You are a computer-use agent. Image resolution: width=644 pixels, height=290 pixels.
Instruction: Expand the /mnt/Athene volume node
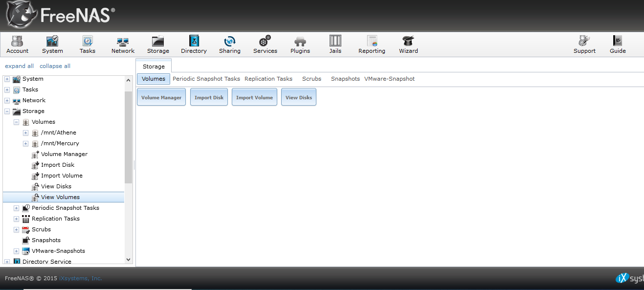pyautogui.click(x=25, y=133)
